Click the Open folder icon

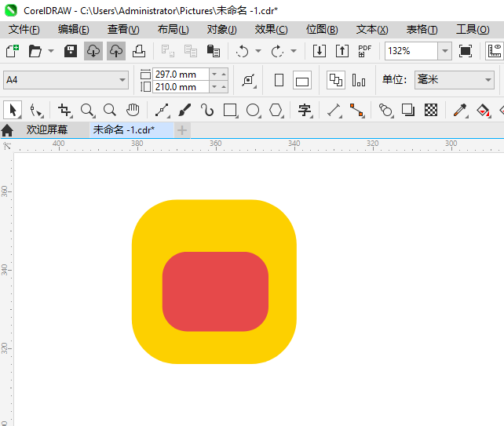[35, 51]
